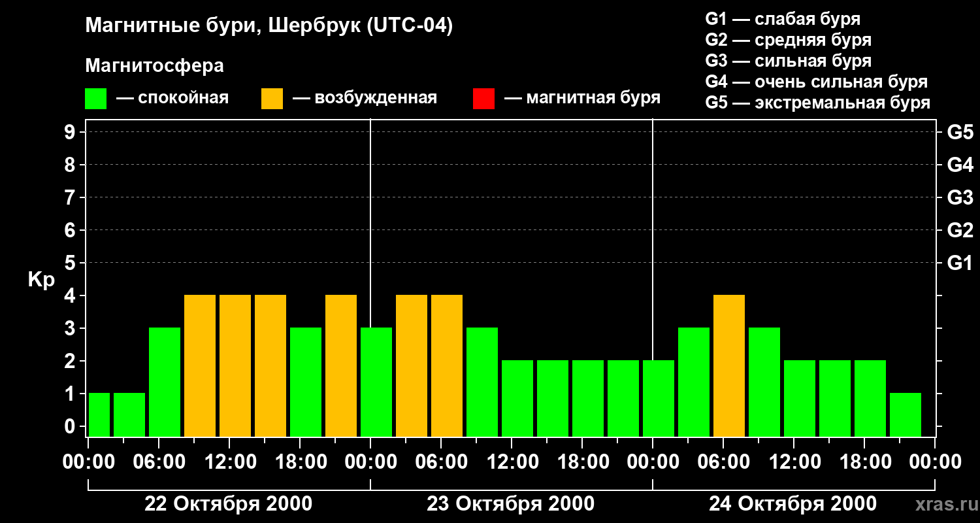Screen dimensions: 980x523
Task: Click the only orange bar on 24 Октября
Action: [729, 365]
